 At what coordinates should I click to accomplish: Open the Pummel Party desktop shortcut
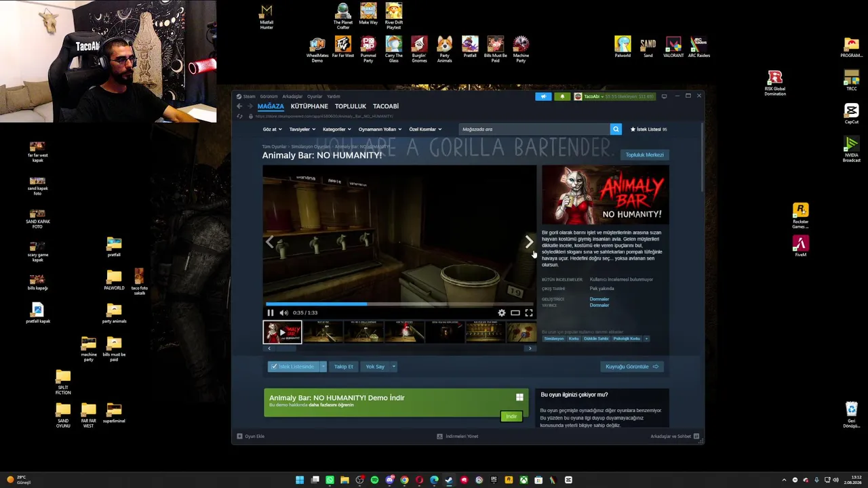(368, 49)
